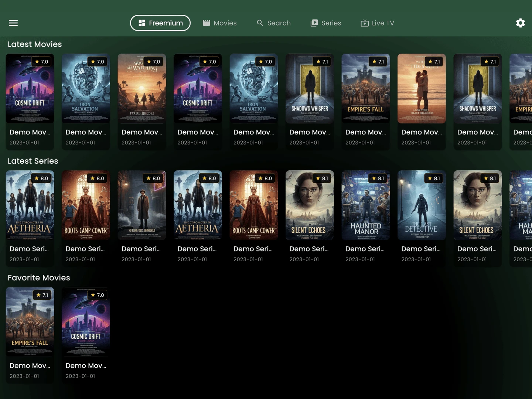
Task: Open the Tides beach couple movie poster
Action: coord(422,88)
